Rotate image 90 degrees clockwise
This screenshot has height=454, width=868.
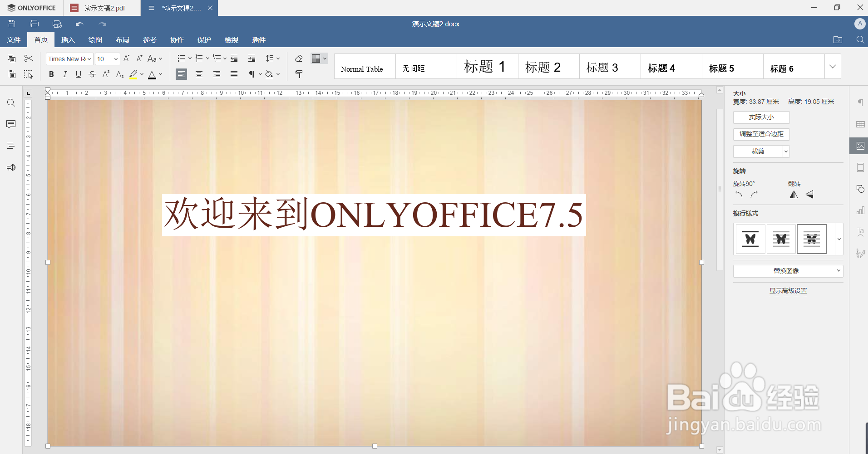point(754,195)
